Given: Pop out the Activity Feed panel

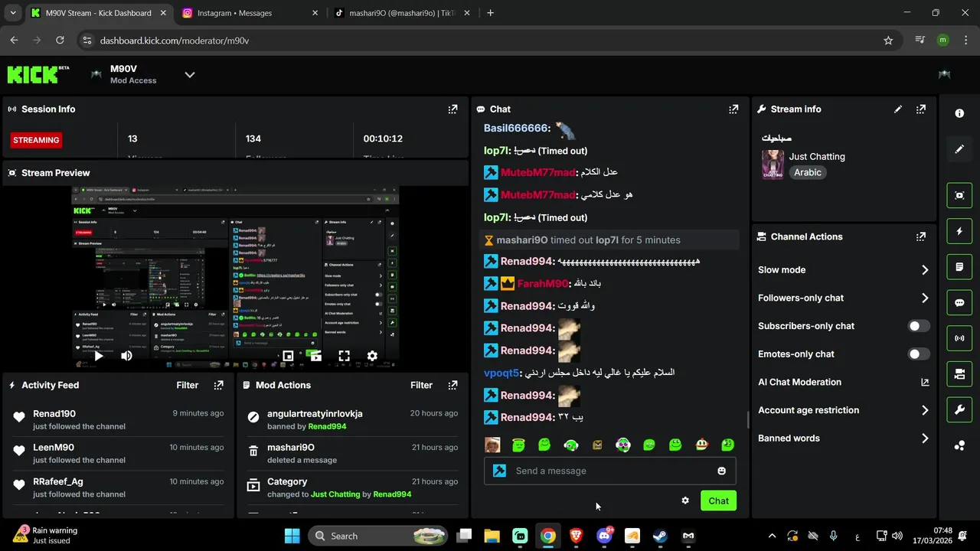Looking at the screenshot, I should [219, 386].
